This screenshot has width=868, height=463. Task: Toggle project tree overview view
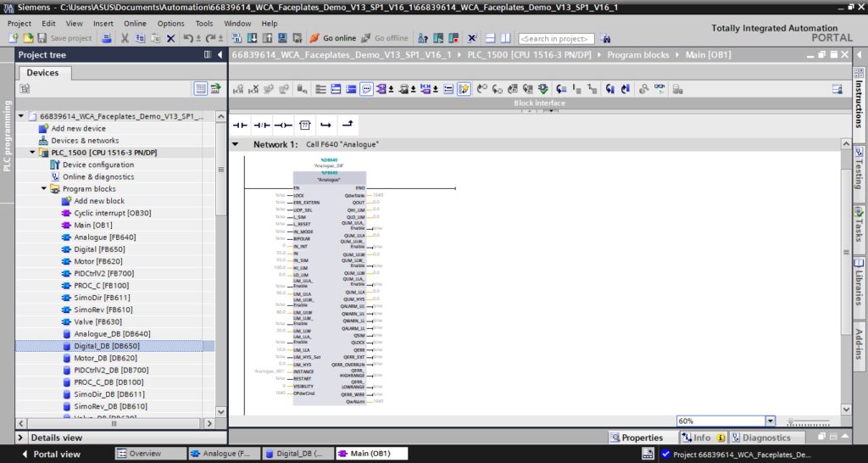pyautogui.click(x=200, y=88)
